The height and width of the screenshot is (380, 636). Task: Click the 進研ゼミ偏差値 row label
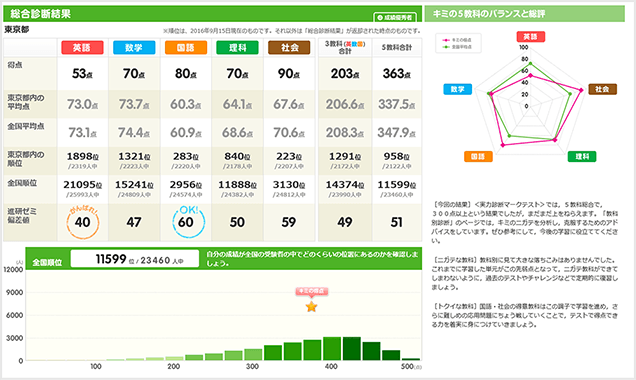coord(22,215)
